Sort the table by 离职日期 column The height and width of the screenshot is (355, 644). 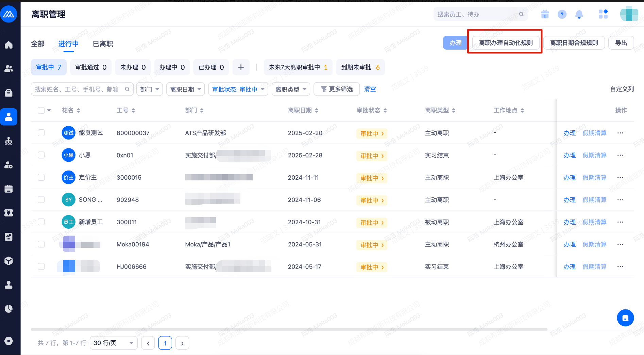click(x=317, y=110)
